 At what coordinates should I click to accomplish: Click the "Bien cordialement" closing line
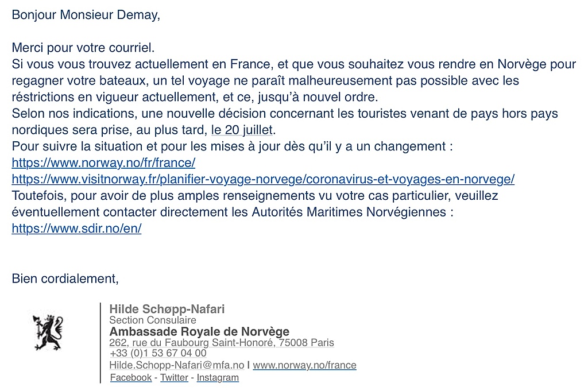65,278
